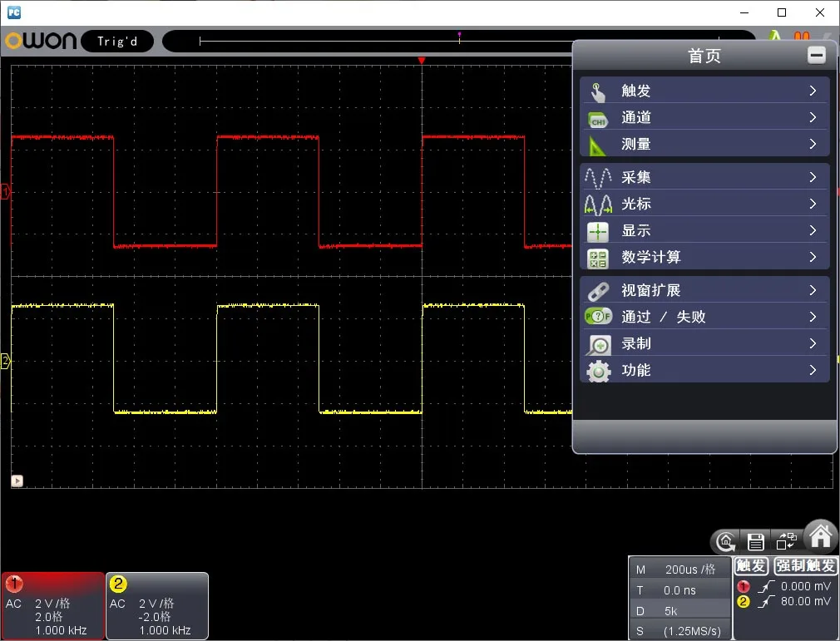The width and height of the screenshot is (840, 641).
Task: Click the red channel 1 trigger indicator
Action: 743,586
